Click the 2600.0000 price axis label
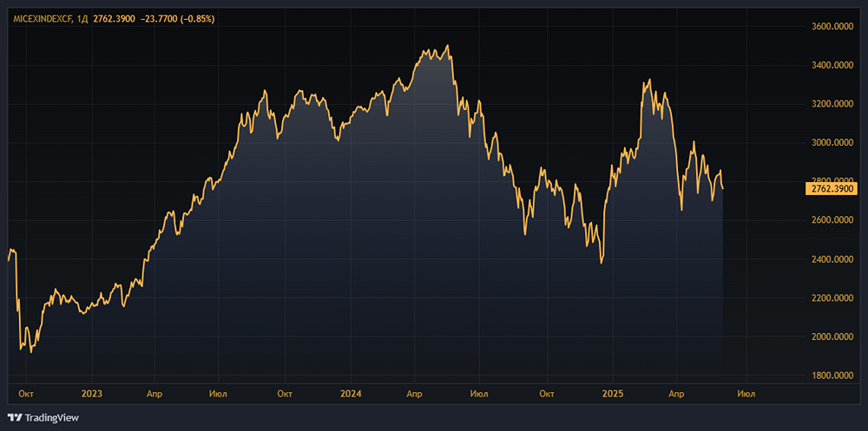This screenshot has height=431, width=868. [833, 220]
